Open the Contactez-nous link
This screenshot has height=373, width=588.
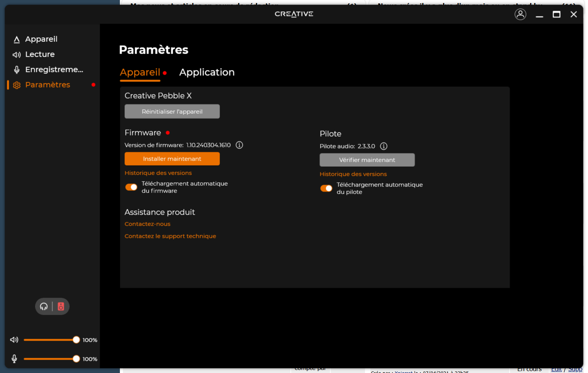pos(148,224)
